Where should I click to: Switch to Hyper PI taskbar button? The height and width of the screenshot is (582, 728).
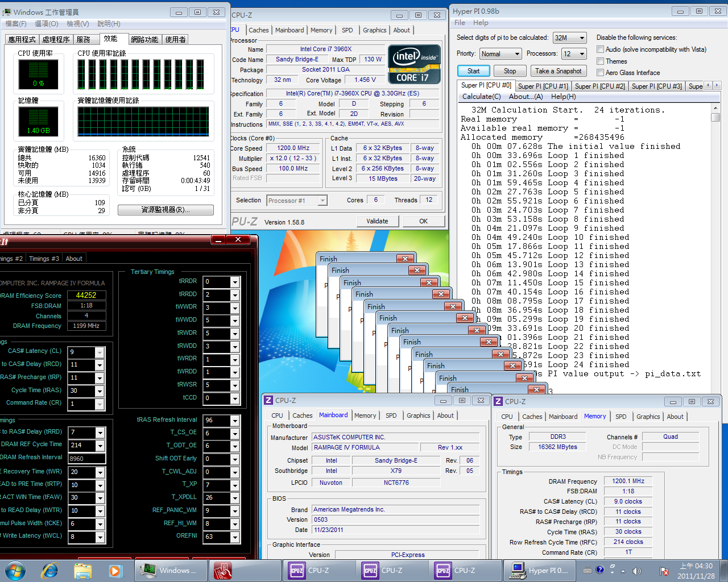pyautogui.click(x=538, y=570)
